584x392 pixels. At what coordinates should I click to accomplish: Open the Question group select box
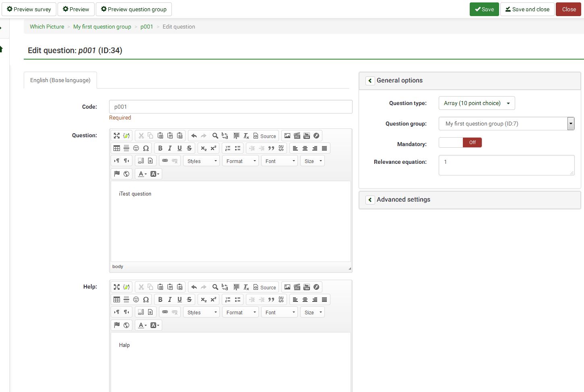tap(506, 124)
